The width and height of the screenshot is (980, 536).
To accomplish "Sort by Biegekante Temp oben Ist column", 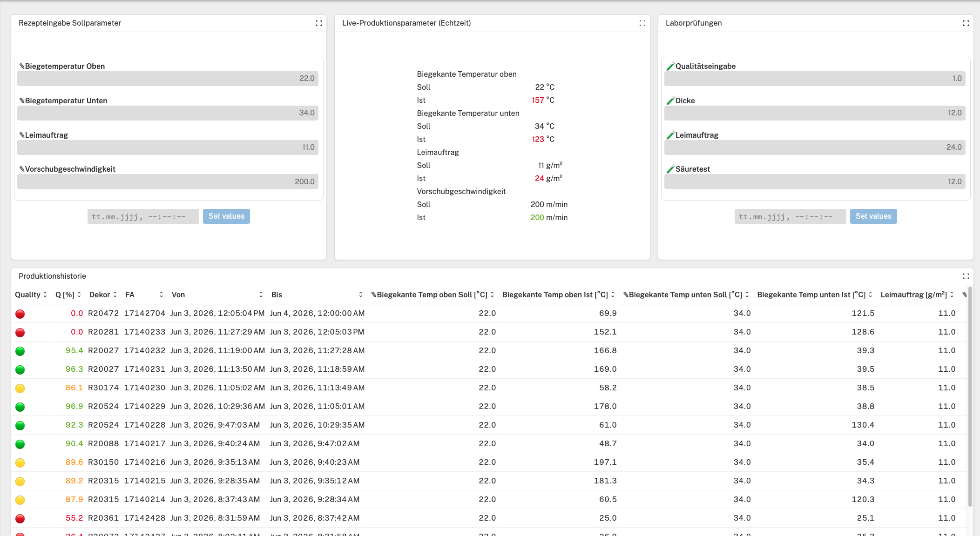I will pos(613,295).
